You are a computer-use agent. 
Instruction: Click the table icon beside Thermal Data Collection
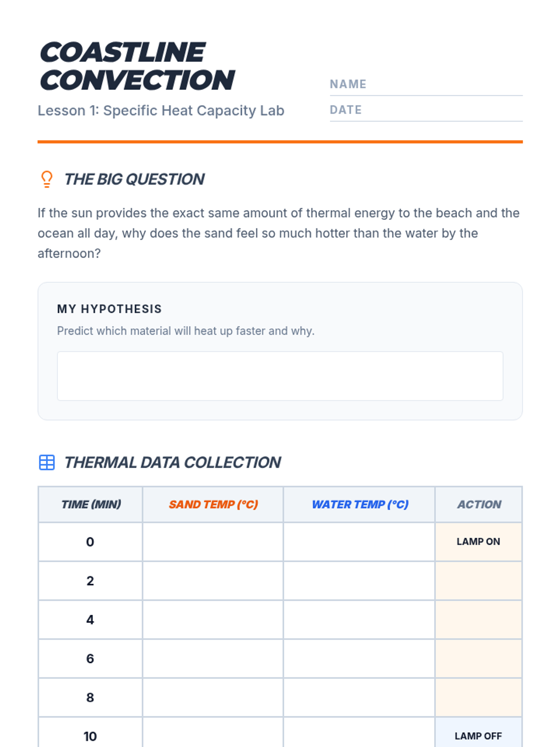47,462
